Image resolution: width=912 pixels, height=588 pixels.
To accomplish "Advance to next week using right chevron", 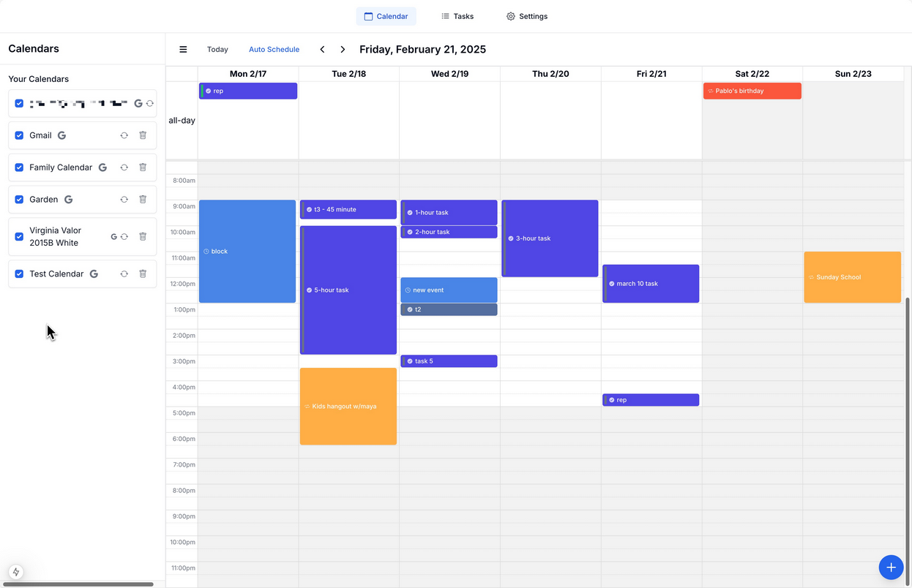I will pos(343,50).
